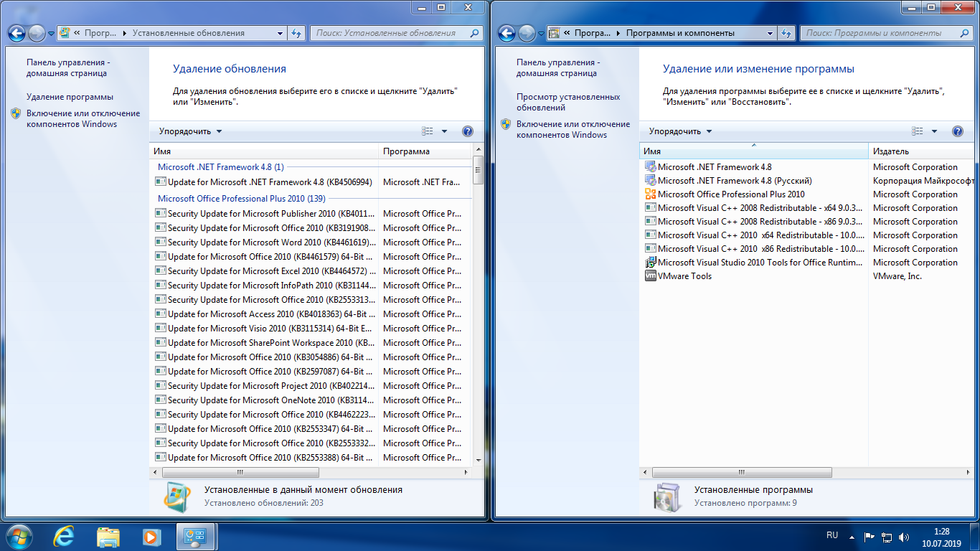Screen dimensions: 980x551
Task: Collapse Microsoft .NET Framework 4.8 (1) group
Action: tap(221, 166)
